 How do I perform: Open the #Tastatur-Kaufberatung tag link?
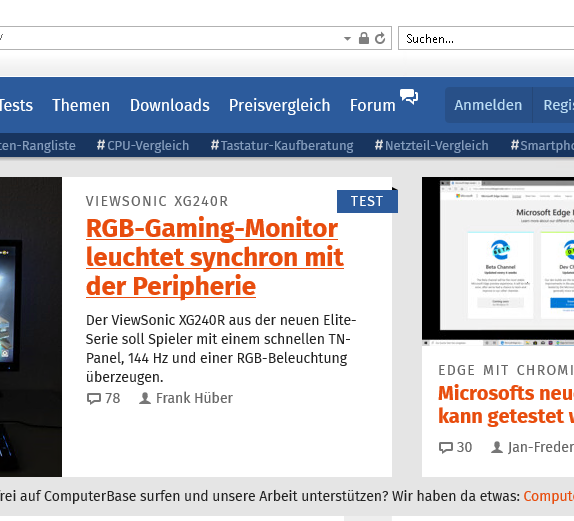pos(282,145)
